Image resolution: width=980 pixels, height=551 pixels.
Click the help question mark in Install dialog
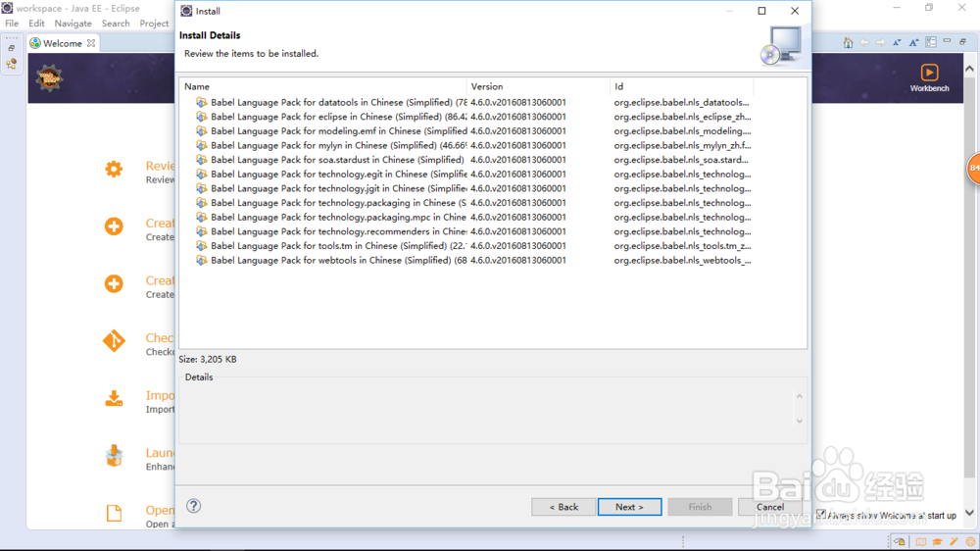pyautogui.click(x=194, y=506)
